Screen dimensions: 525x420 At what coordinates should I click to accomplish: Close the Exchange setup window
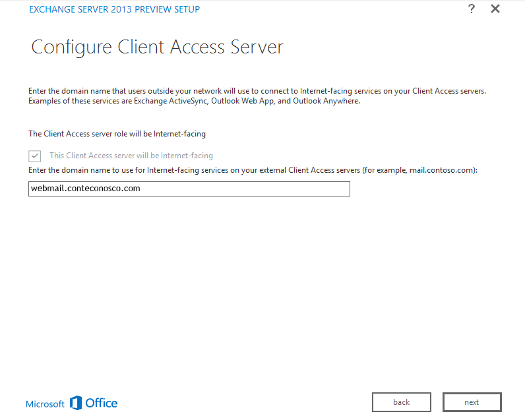pos(495,9)
